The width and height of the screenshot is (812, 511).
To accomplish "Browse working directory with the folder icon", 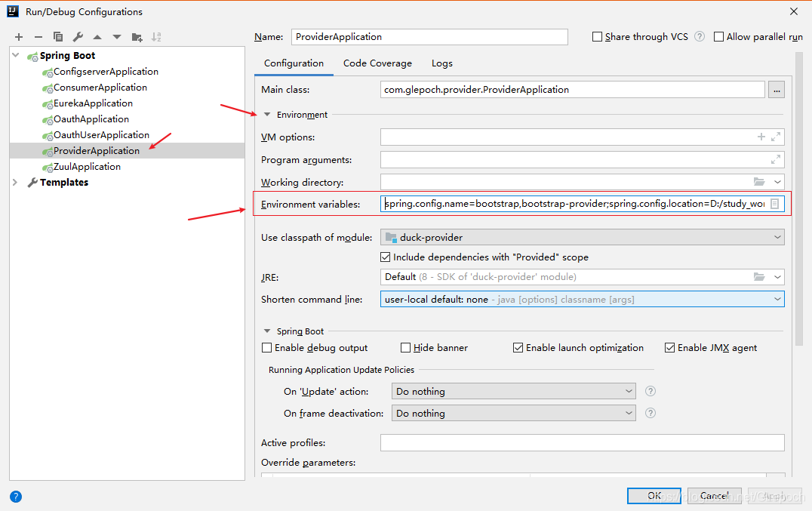I will [759, 182].
